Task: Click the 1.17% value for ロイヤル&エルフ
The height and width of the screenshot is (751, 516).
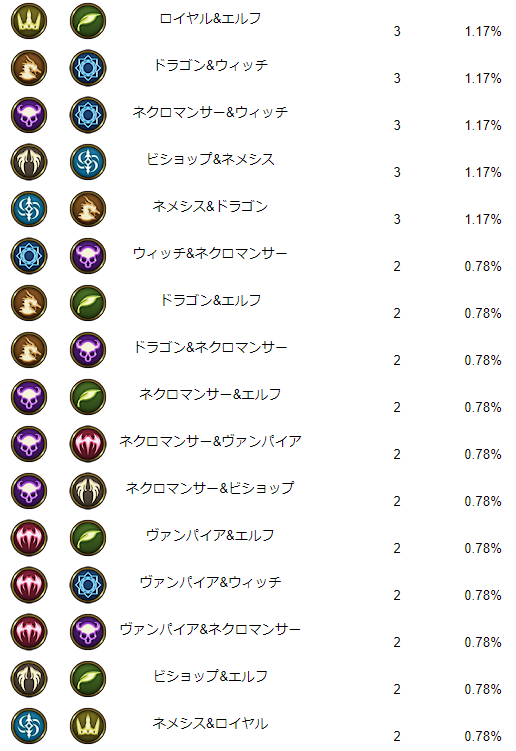Action: pyautogui.click(x=483, y=32)
